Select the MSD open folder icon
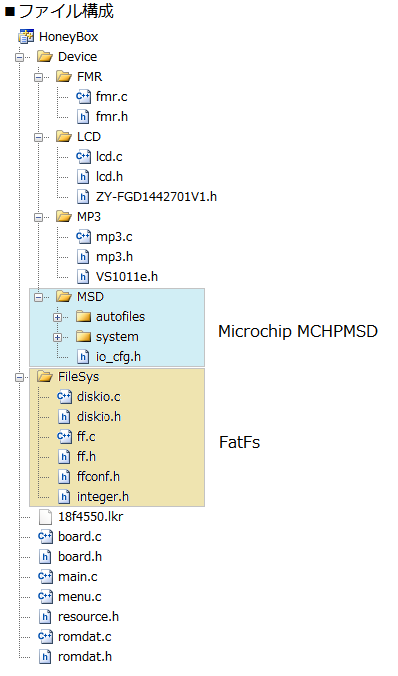The width and height of the screenshot is (398, 676). (x=64, y=297)
